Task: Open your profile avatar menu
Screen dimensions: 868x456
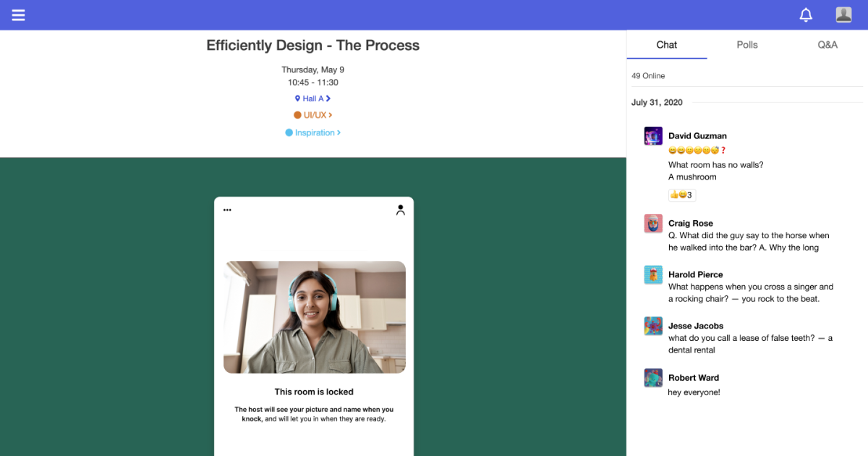Action: coord(843,14)
